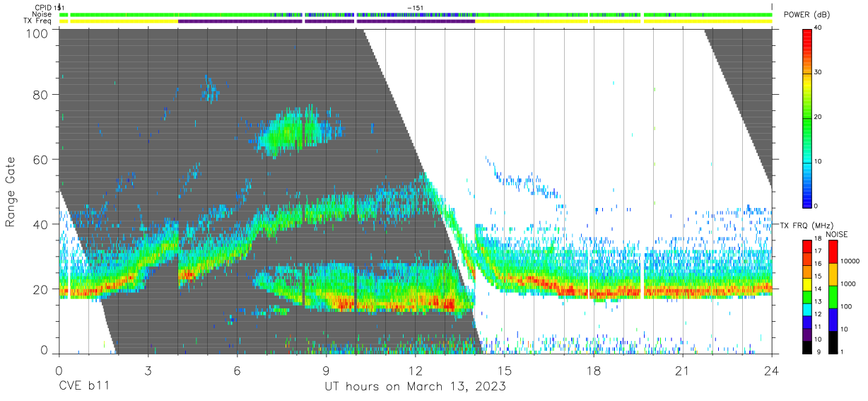Image resolution: width=868 pixels, height=401 pixels.
Task: Click the 30 tick on POWER colorbar
Action: (x=819, y=73)
